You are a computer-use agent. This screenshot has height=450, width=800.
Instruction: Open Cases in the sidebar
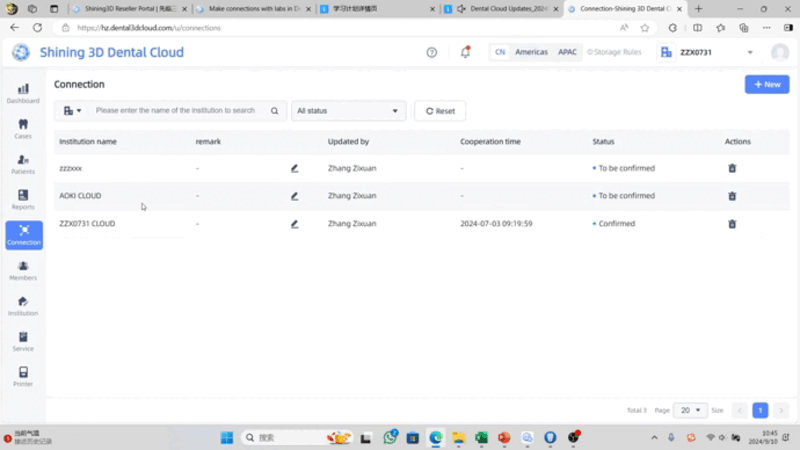click(23, 129)
